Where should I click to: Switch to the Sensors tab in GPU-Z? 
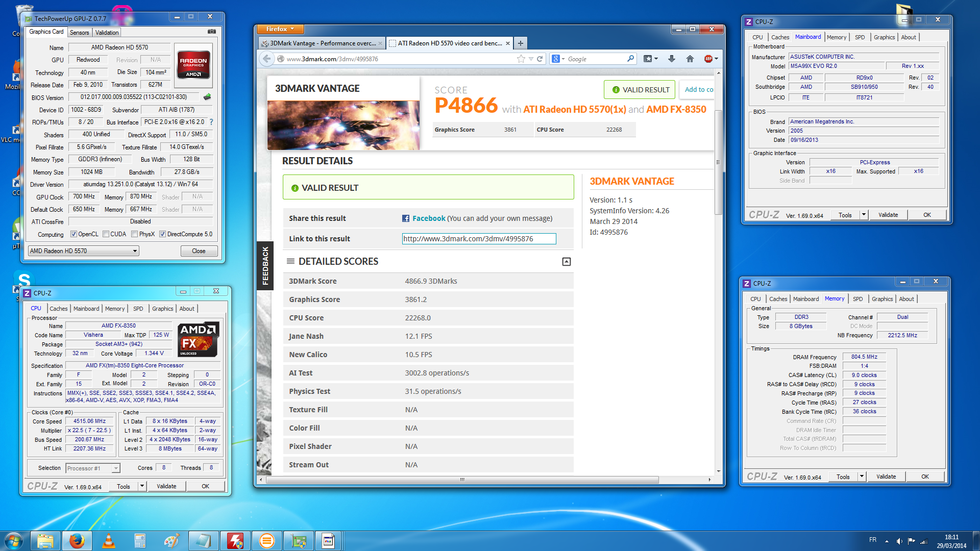coord(79,32)
